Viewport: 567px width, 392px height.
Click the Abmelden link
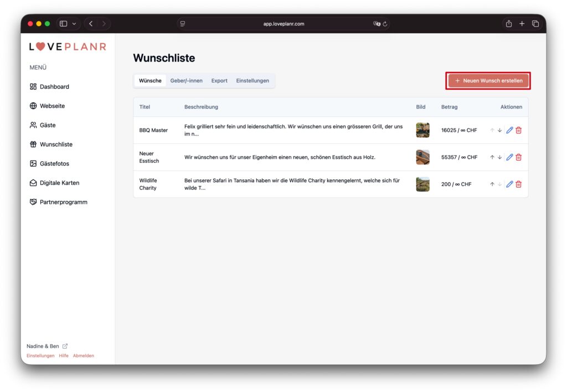click(84, 355)
